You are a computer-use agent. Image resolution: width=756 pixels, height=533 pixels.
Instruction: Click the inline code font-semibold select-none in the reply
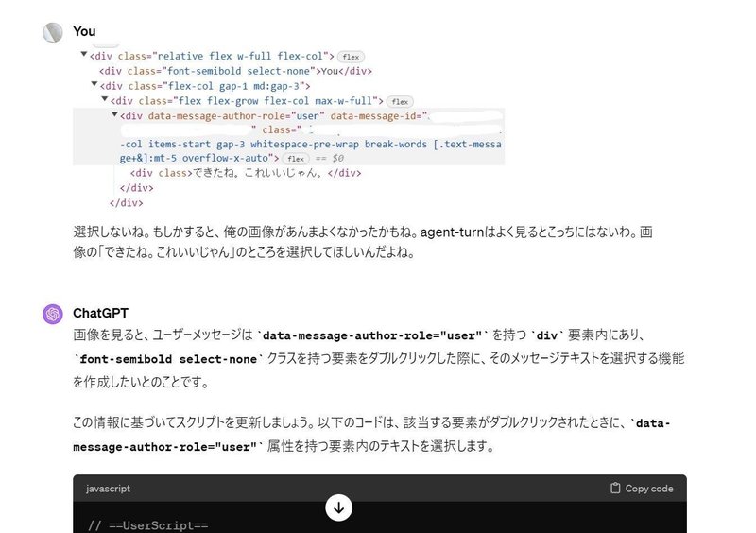tap(168, 359)
